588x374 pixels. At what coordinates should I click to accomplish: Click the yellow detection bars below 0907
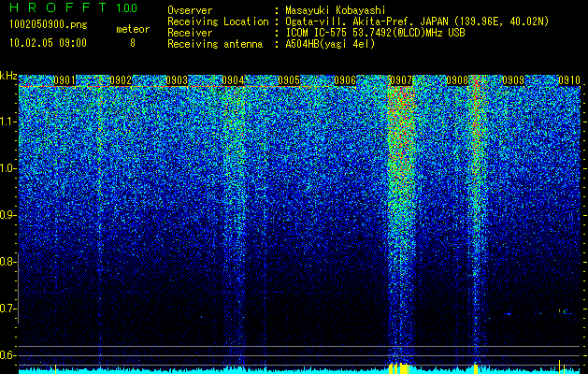(x=400, y=368)
